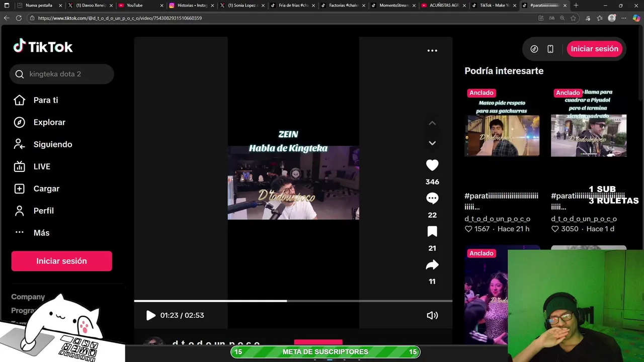Close the current #parati tab
644x362 pixels.
pyautogui.click(x=565, y=5)
